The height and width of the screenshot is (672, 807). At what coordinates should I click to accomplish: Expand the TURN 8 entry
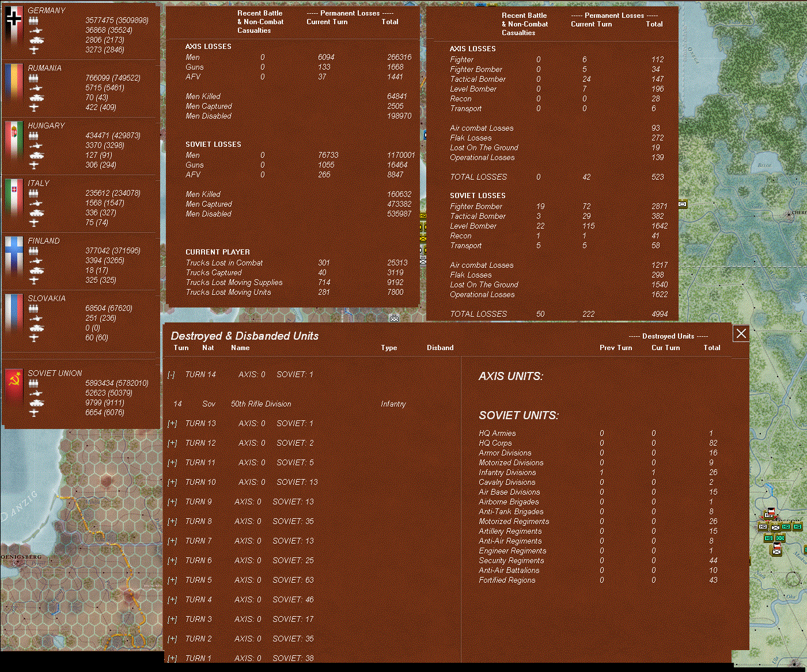[x=172, y=522]
